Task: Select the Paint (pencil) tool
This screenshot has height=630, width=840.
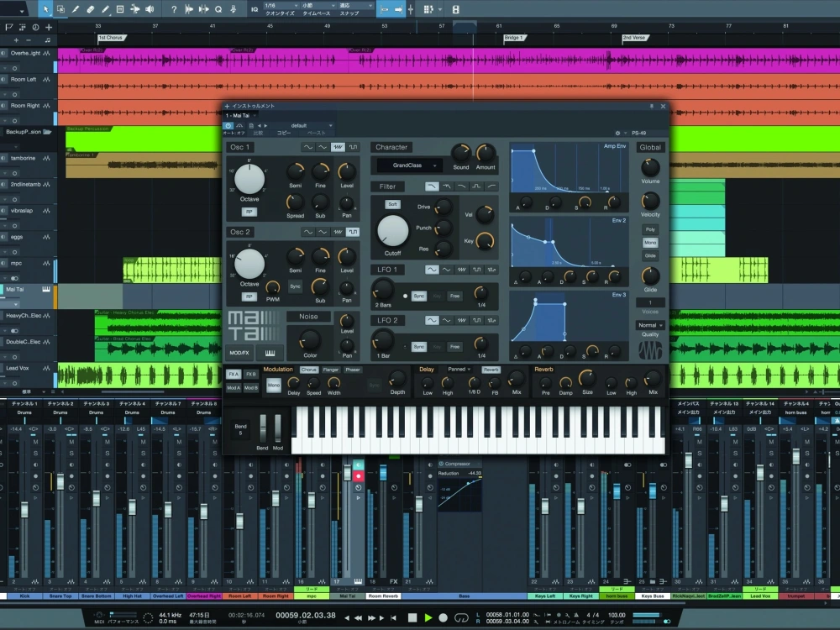Action: pyautogui.click(x=105, y=9)
